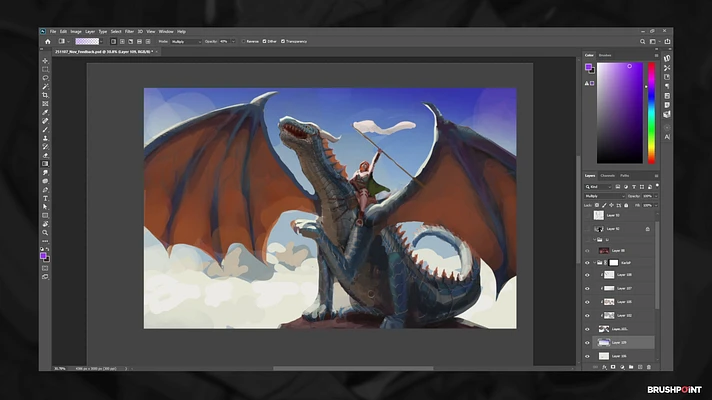Choose the reflected gradient style icon
Screen dimensions: 712x400
tap(139, 41)
